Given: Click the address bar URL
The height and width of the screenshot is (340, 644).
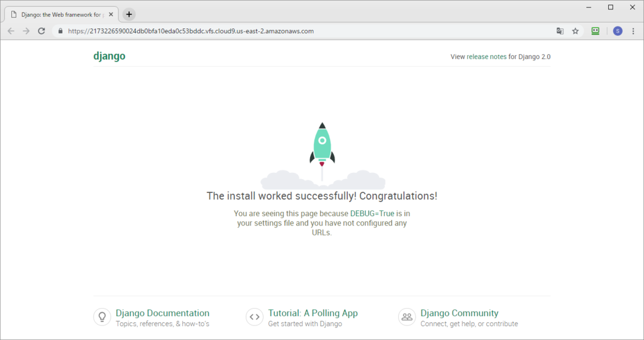Looking at the screenshot, I should pyautogui.click(x=191, y=31).
